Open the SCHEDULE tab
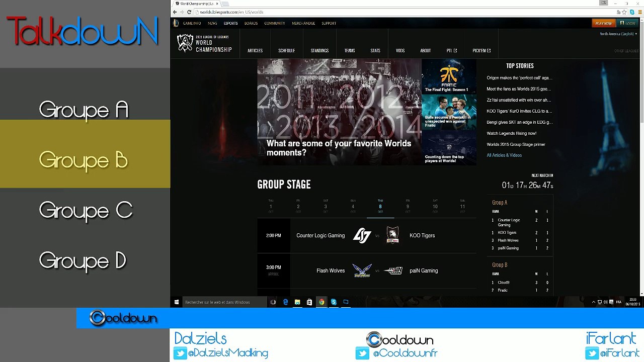Viewport: 644px width, 362px height. 287,51
